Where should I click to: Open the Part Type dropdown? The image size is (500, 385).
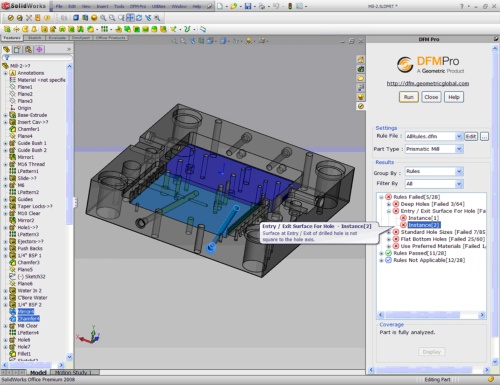tap(459, 149)
